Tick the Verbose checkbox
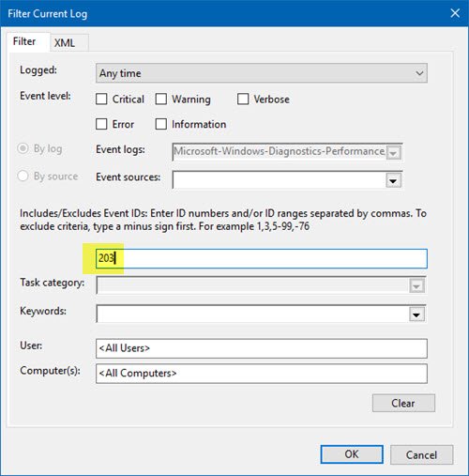Viewport: 469px width, 476px height. (x=243, y=100)
